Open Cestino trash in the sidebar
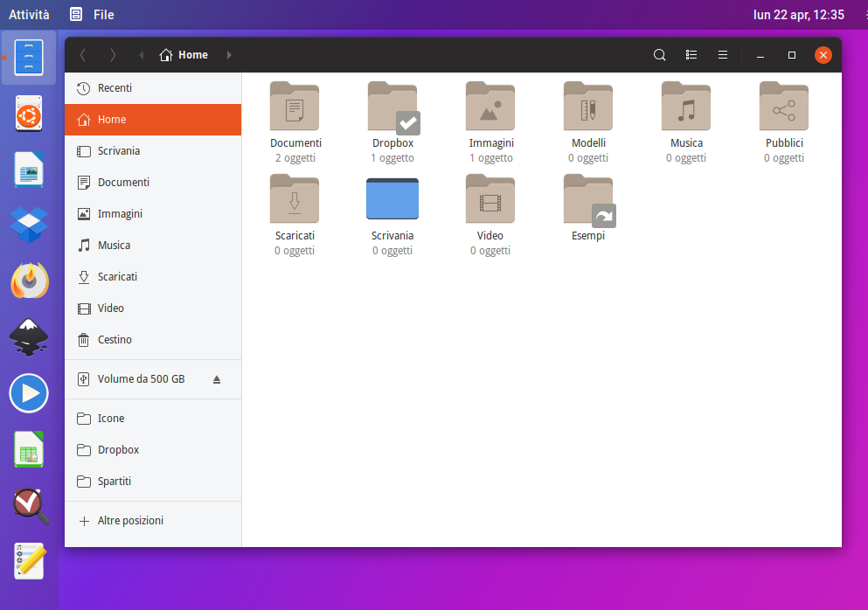868x610 pixels. pos(153,340)
